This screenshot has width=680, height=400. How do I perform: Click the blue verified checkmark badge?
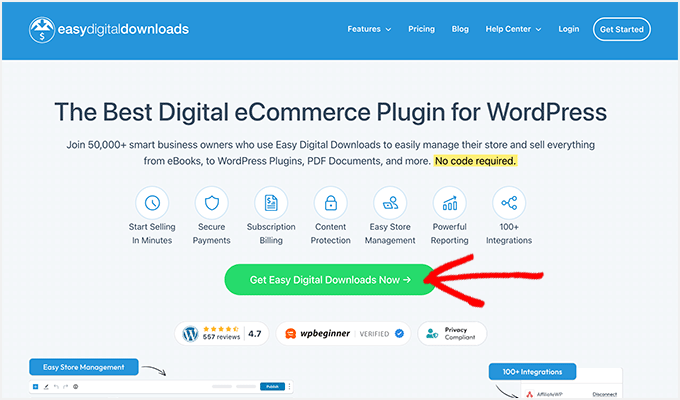pyautogui.click(x=400, y=333)
